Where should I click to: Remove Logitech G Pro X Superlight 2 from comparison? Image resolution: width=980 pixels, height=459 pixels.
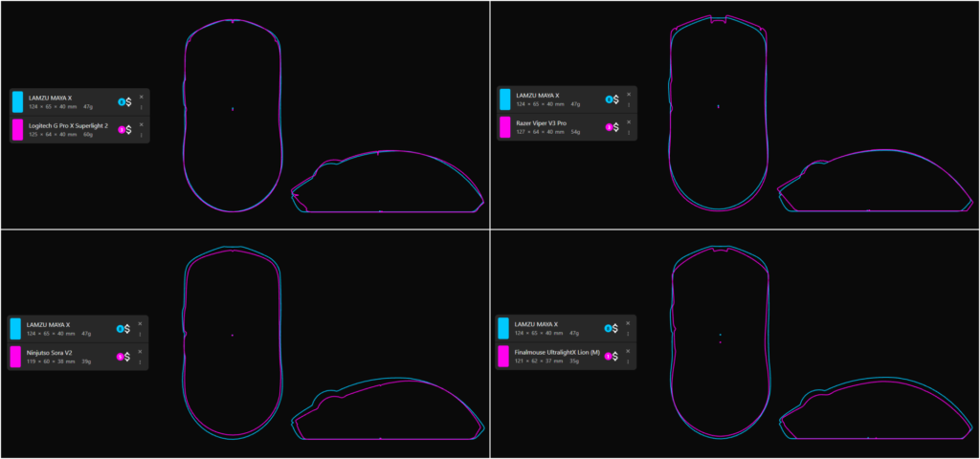coord(142,125)
